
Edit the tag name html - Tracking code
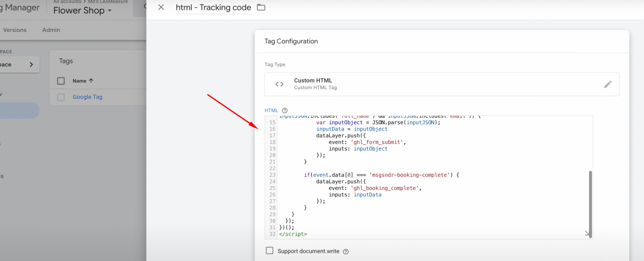point(213,8)
